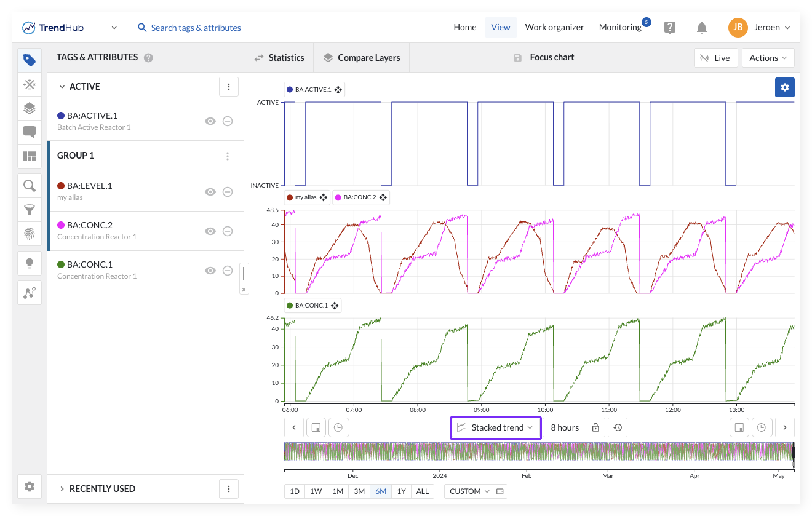Toggle visibility of BA:CONC.2 tag
The height and width of the screenshot is (516, 812).
[210, 231]
